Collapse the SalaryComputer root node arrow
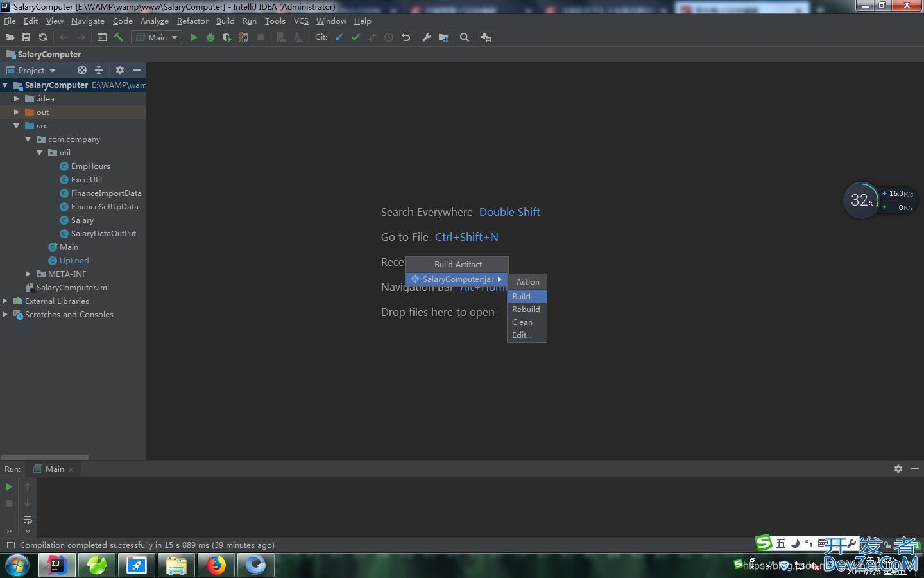Image resolution: width=924 pixels, height=578 pixels. click(5, 85)
